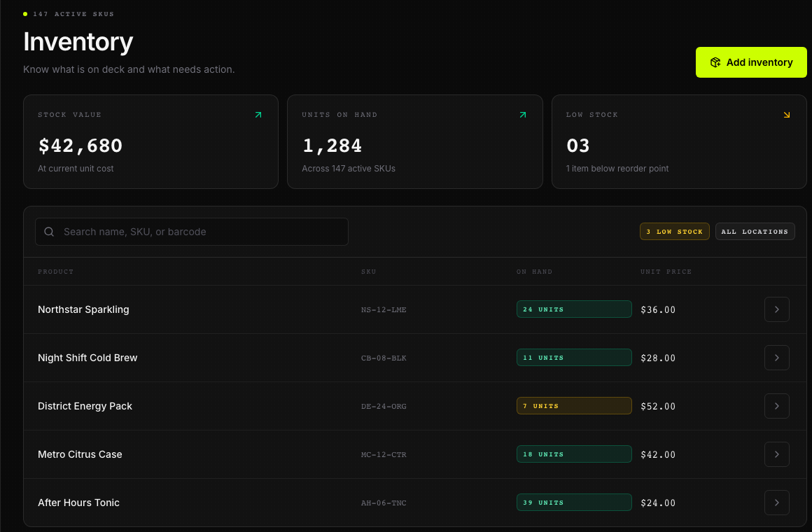Image resolution: width=812 pixels, height=532 pixels.
Task: Sort by the SKU column header
Action: point(368,272)
